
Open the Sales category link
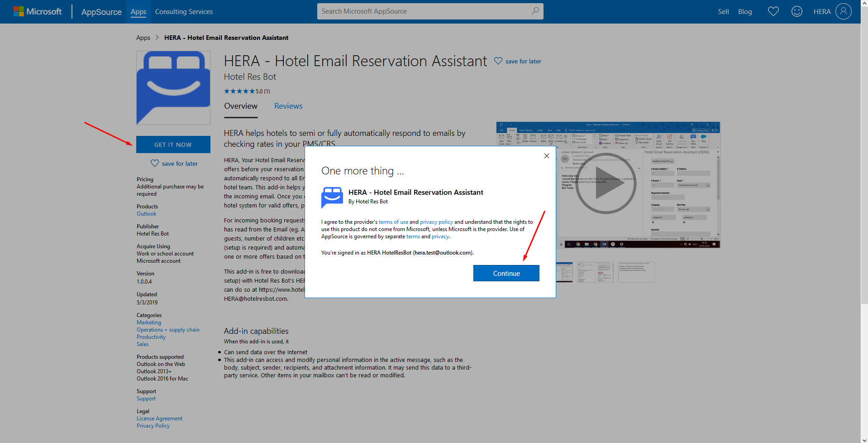coord(143,344)
